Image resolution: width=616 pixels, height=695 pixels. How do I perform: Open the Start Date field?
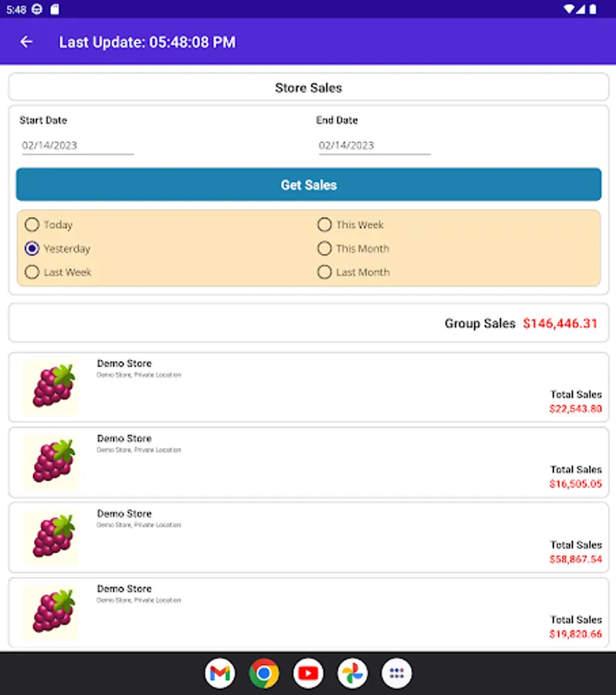[77, 145]
